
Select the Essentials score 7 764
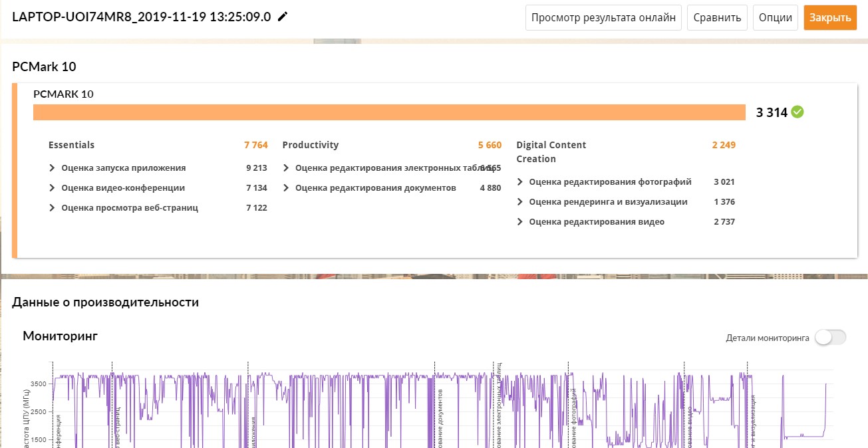(x=255, y=145)
